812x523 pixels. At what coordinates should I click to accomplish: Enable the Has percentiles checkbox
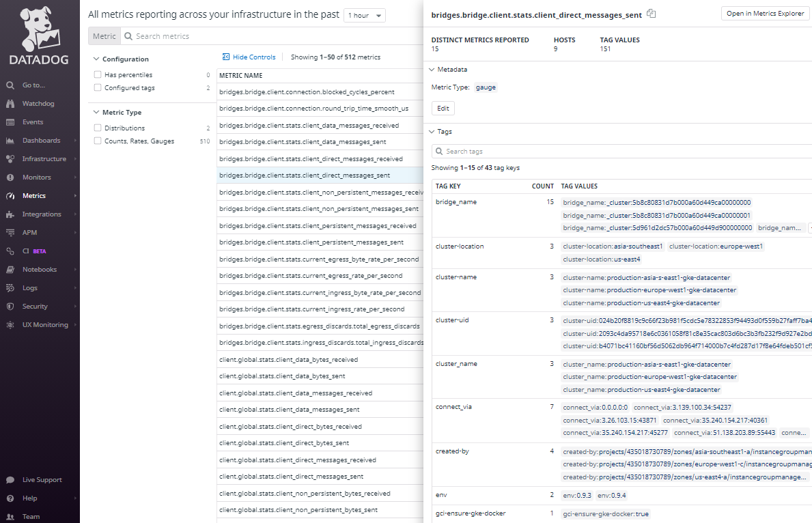tap(98, 75)
